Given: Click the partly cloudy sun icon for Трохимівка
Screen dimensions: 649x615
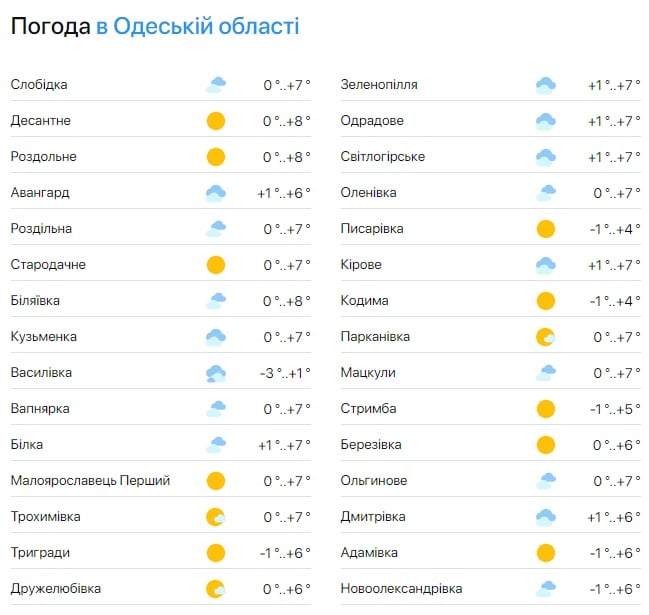Looking at the screenshot, I should [215, 517].
